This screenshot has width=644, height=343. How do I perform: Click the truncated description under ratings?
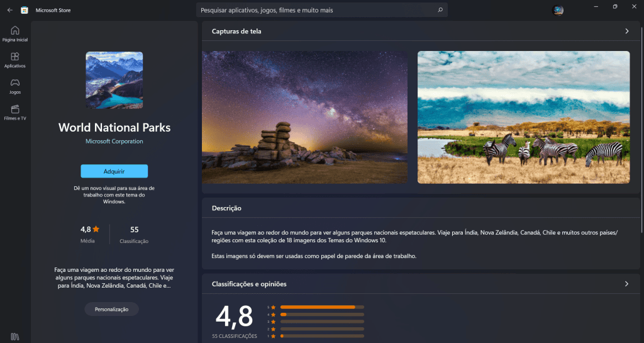click(x=114, y=278)
